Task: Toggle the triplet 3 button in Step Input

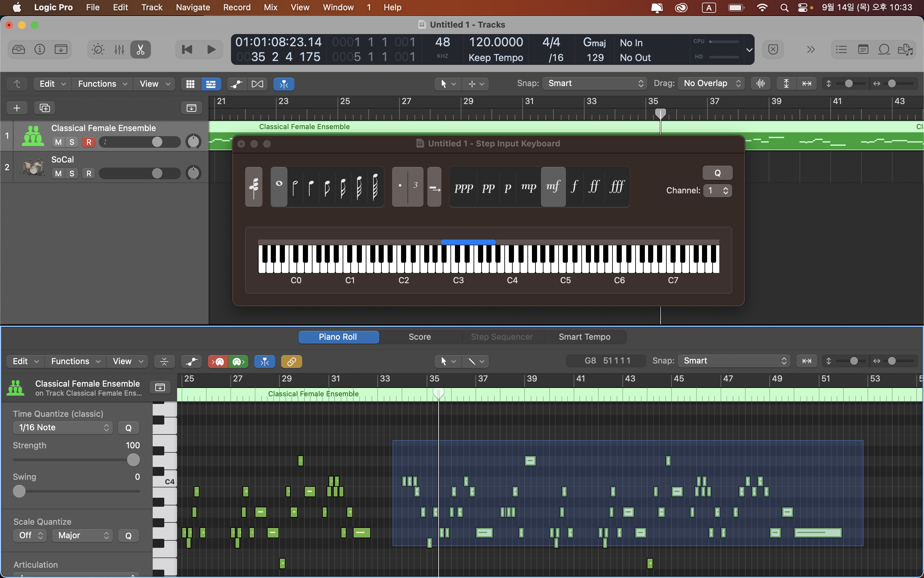Action: click(415, 187)
